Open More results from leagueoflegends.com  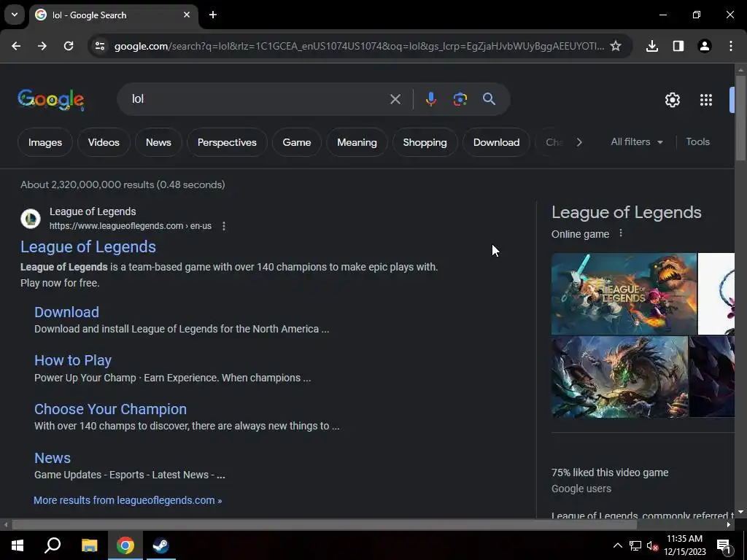click(128, 500)
